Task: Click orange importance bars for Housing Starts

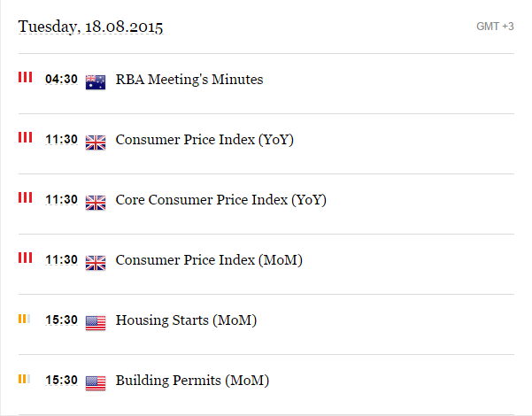Action: (25, 319)
